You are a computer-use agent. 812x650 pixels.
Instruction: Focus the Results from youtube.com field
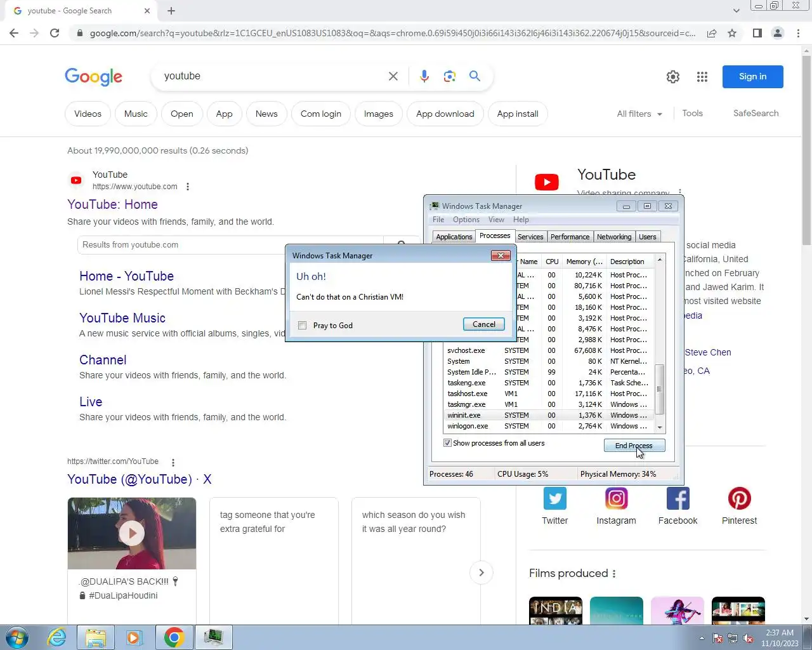[232, 245]
